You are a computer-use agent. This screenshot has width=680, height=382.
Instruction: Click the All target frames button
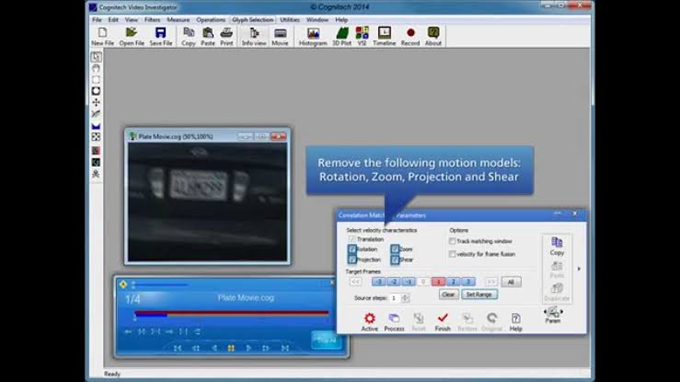coord(511,282)
